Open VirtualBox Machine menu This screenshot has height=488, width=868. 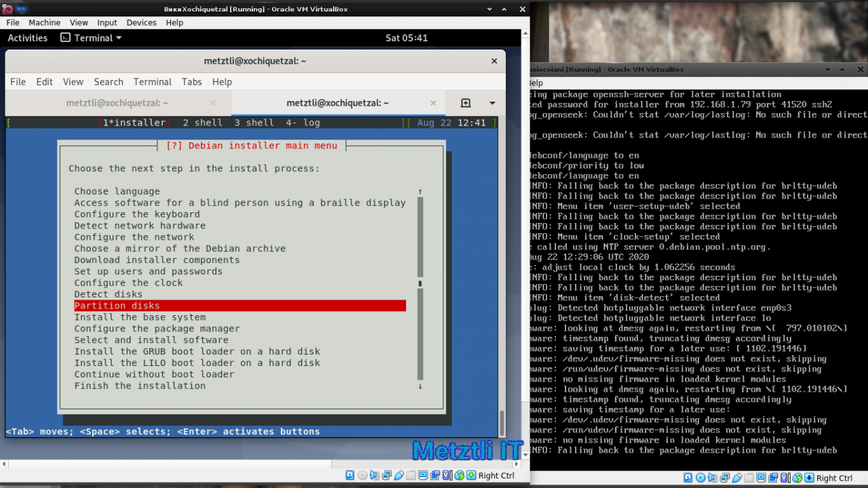pyautogui.click(x=44, y=22)
